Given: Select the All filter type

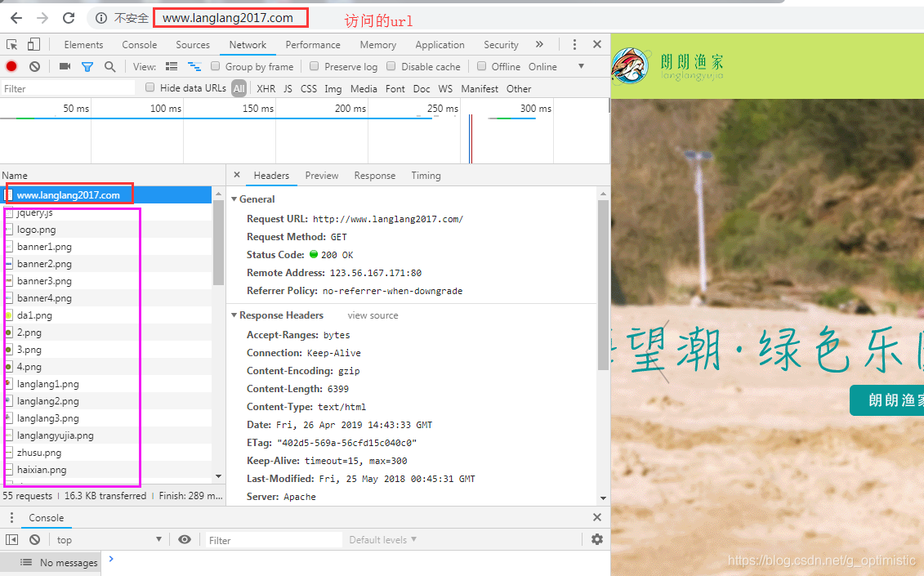Looking at the screenshot, I should pos(239,88).
